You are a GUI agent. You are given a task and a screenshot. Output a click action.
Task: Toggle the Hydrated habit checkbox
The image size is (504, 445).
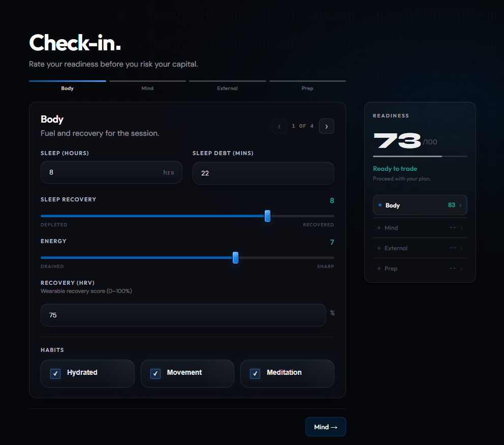click(x=55, y=373)
